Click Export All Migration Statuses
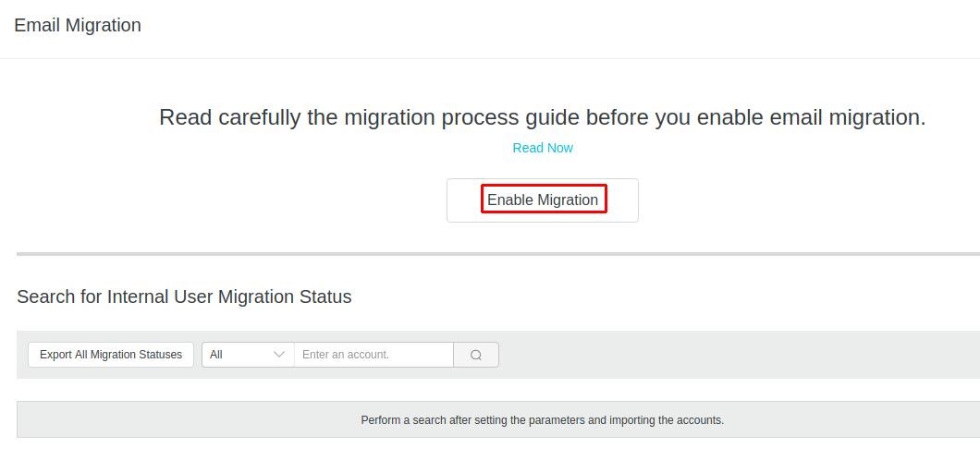 111,355
